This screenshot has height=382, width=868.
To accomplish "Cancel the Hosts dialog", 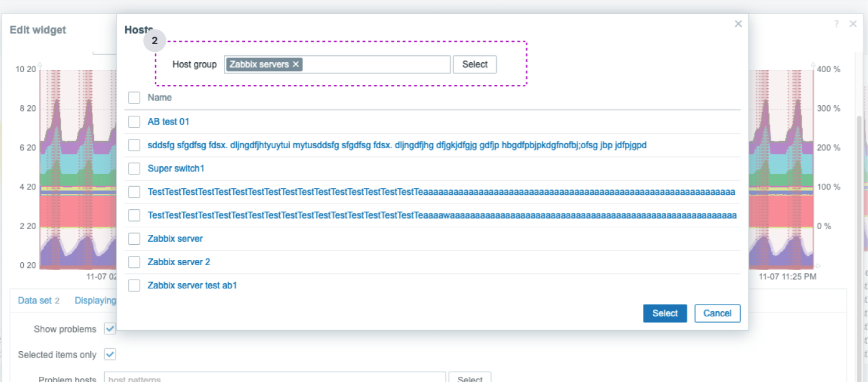I will (717, 313).
